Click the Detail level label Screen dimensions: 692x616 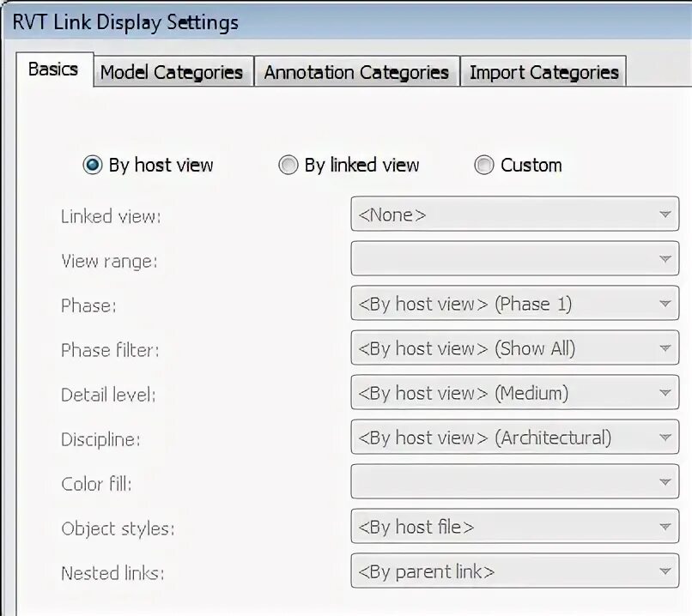(108, 395)
